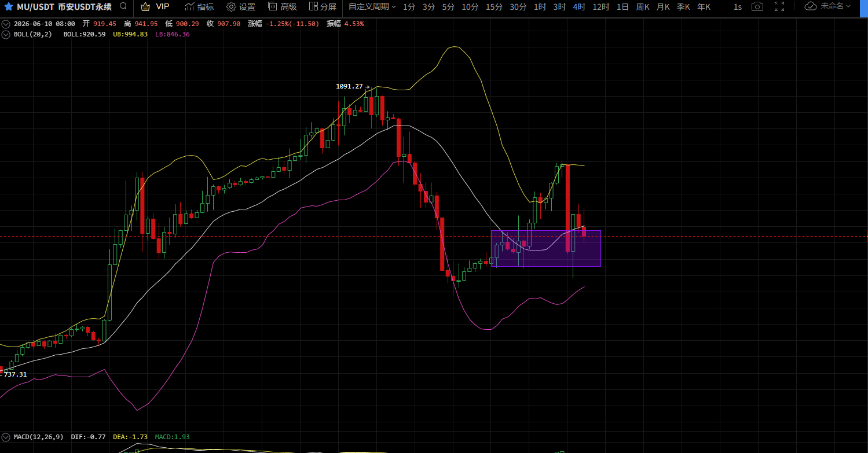This screenshot has height=453, width=868.
Task: Click the DIF:-0.77 MACD value
Action: (88, 437)
